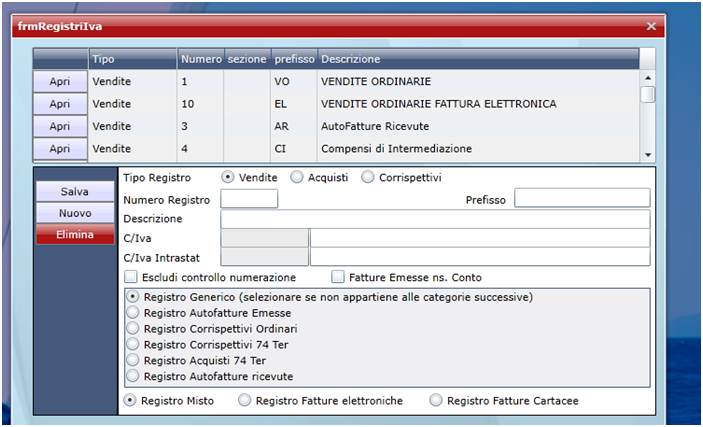
Task: Sort by the Numero column header
Action: (x=201, y=59)
